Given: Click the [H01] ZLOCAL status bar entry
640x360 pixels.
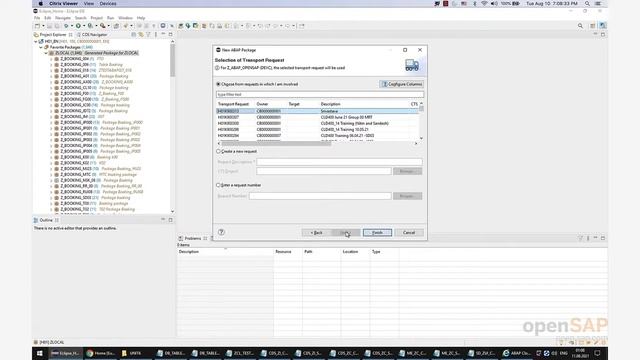Looking at the screenshot, I should pos(49,342).
